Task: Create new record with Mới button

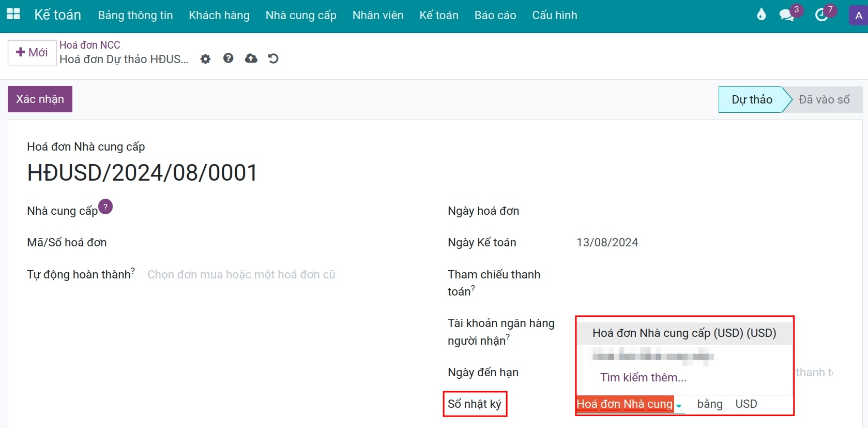Action: point(32,53)
